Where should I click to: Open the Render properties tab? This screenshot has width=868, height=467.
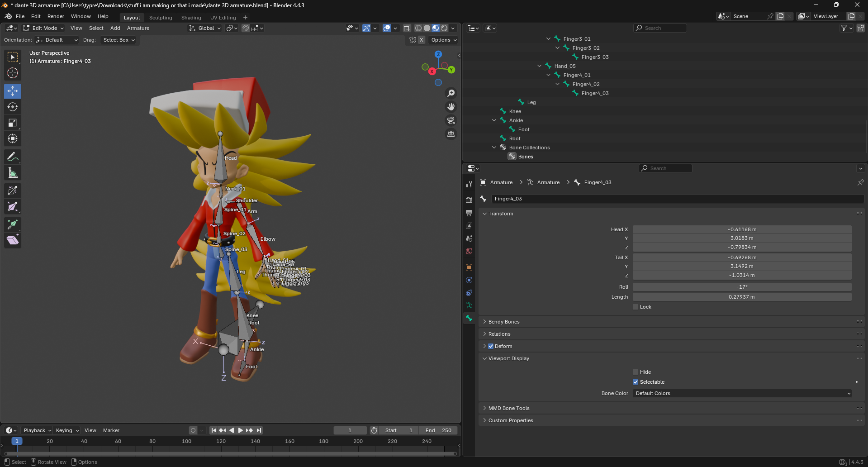[469, 200]
